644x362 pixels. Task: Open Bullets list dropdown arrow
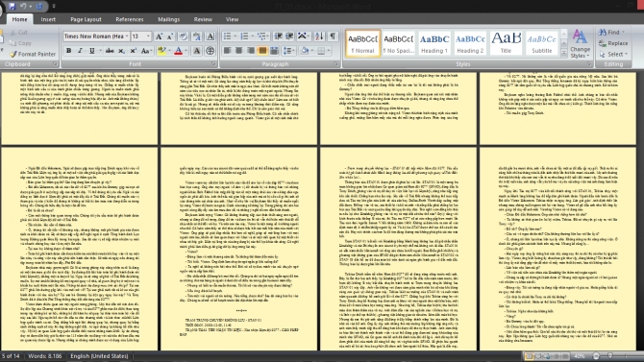click(x=235, y=36)
